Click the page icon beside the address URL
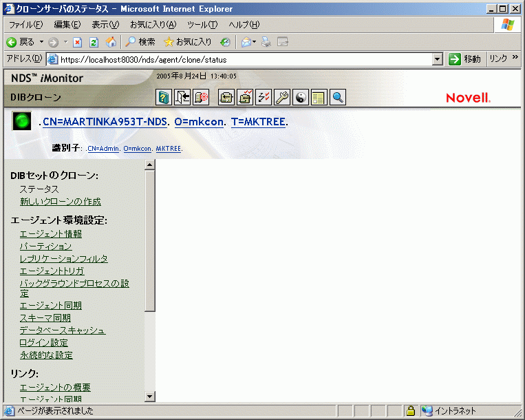Screen dimensions: 525x420 point(52,59)
